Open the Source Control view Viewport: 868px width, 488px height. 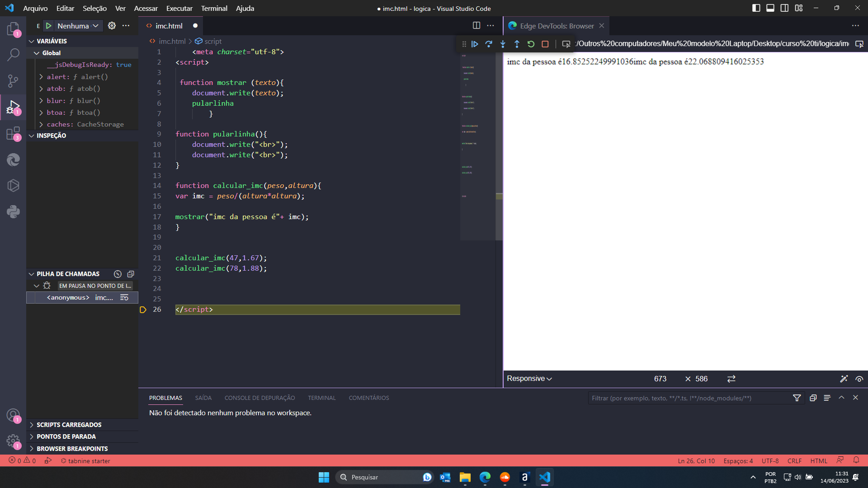point(13,81)
